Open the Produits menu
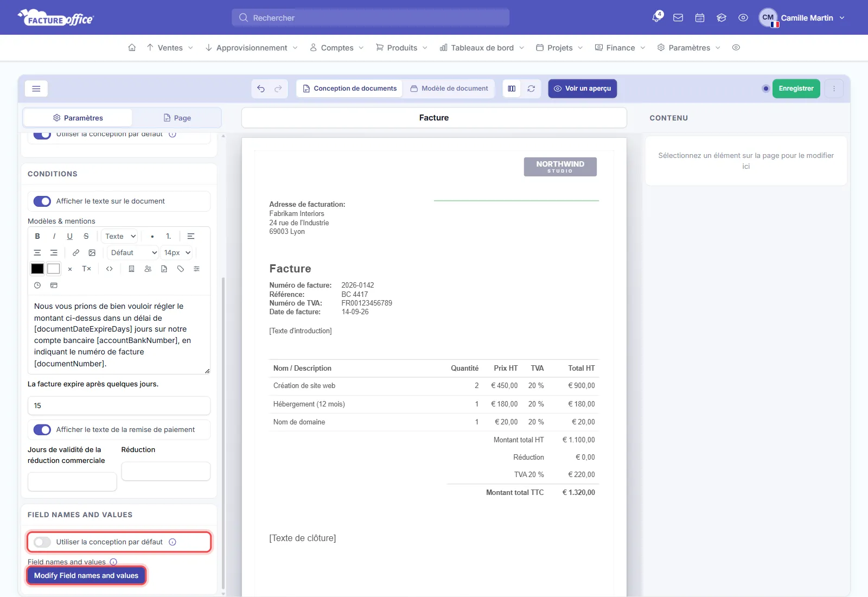The width and height of the screenshot is (868, 597). tap(401, 48)
